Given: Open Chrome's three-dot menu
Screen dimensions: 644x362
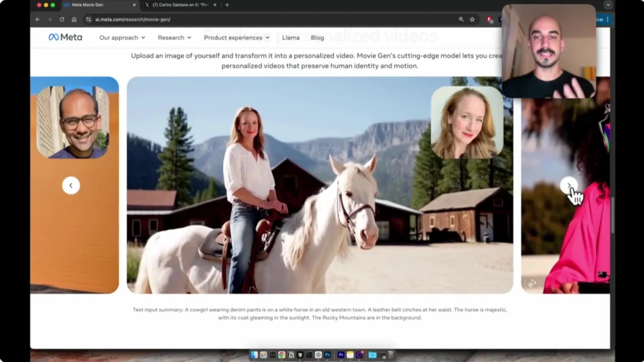Looking at the screenshot, I should pos(608,19).
